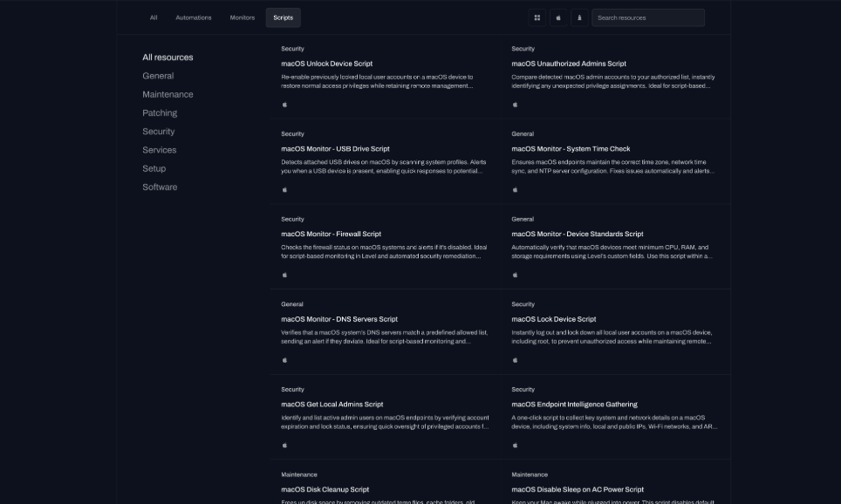The width and height of the screenshot is (841, 504).
Task: Click Apple icon under macOS Lock Device Script
Action: pos(515,360)
